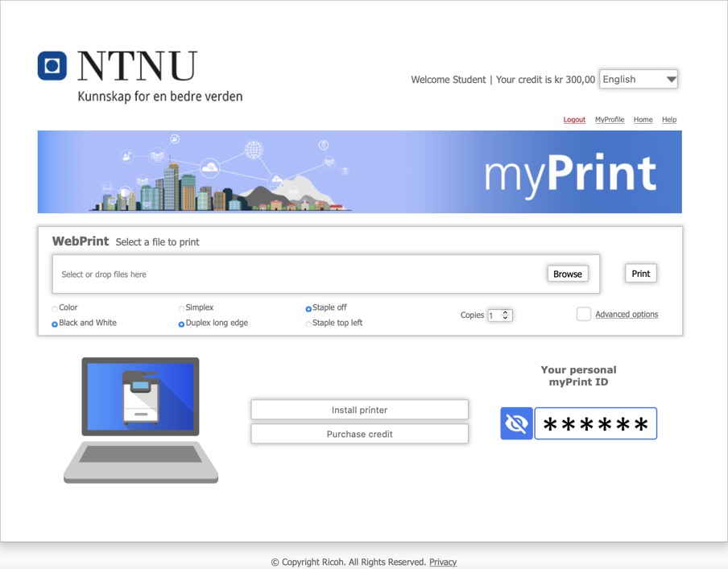Click the 'Your credit is kr 300,00' text
Screen dimensions: 728x569
pos(545,80)
